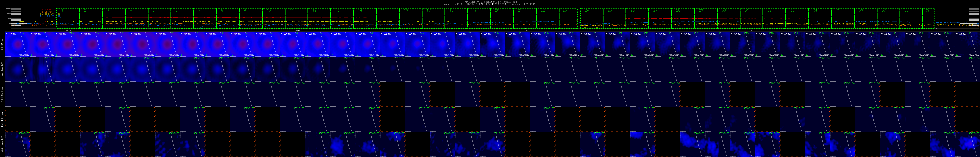Select time interval 8 in the light curve
This screenshot has height=157, width=980.
click(228, 18)
